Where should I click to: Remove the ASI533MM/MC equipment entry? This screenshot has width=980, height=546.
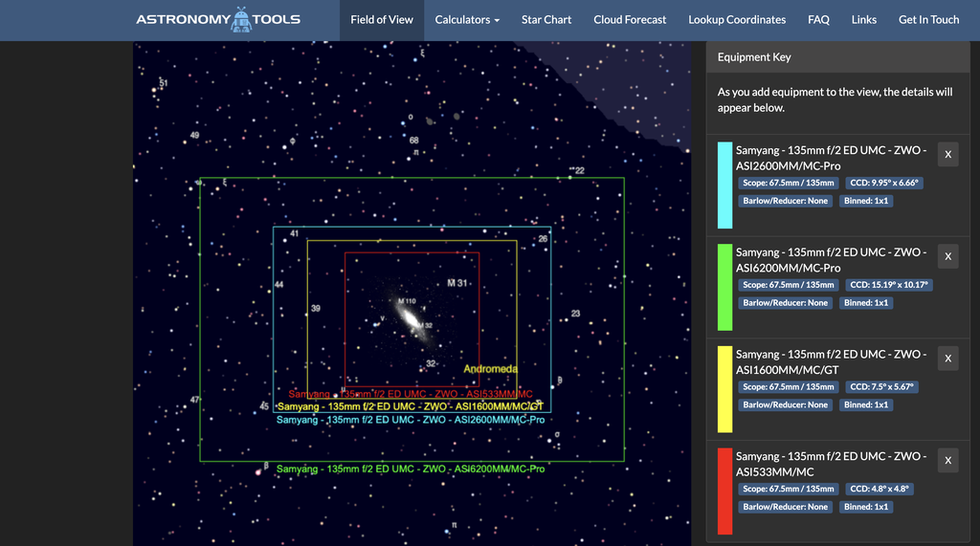point(948,460)
